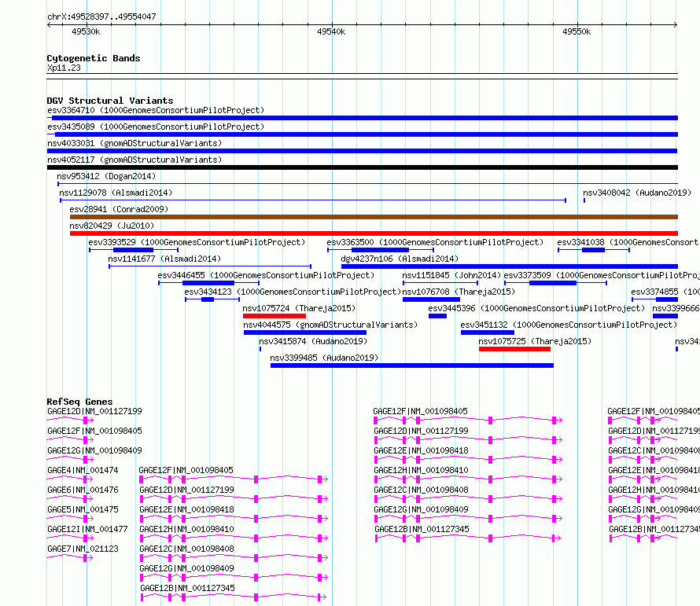Open esv3445396 variant label
The image size is (700, 606).
pos(536,308)
